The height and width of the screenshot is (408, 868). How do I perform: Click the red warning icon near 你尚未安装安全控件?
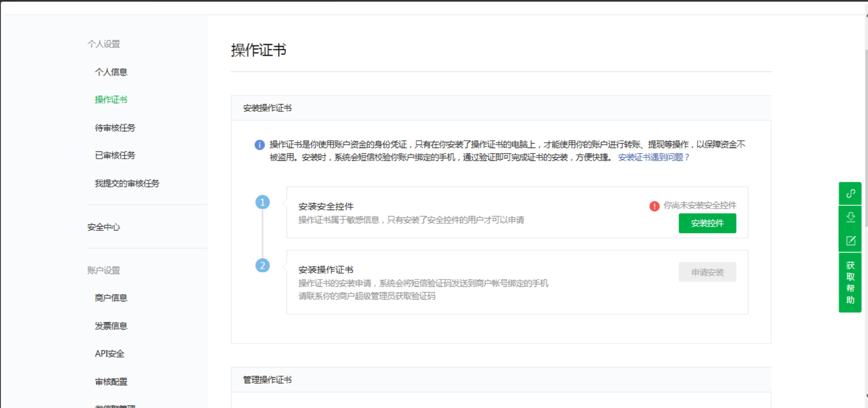(x=654, y=206)
